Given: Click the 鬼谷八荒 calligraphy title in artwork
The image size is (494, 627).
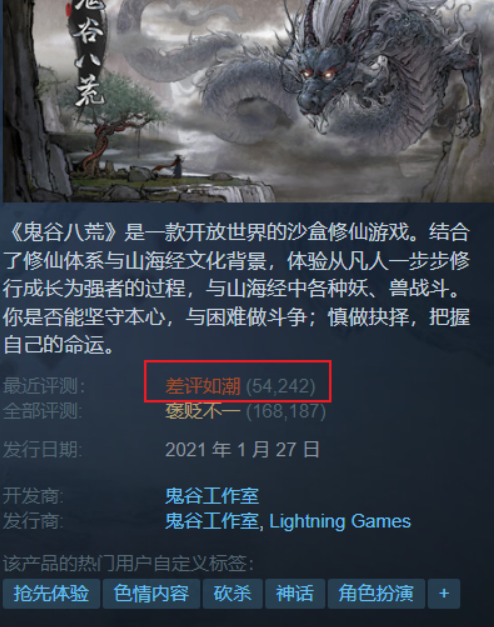Looking at the screenshot, I should tap(90, 52).
